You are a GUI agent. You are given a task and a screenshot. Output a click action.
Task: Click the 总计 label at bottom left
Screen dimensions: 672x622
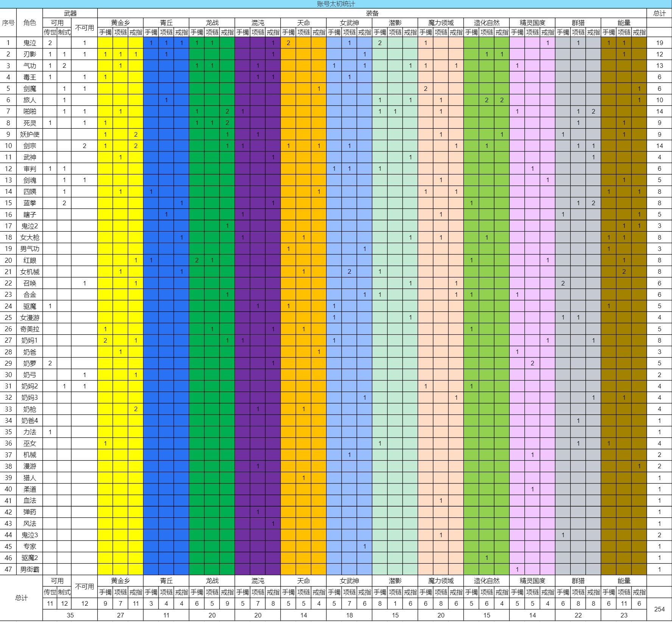pyautogui.click(x=21, y=598)
